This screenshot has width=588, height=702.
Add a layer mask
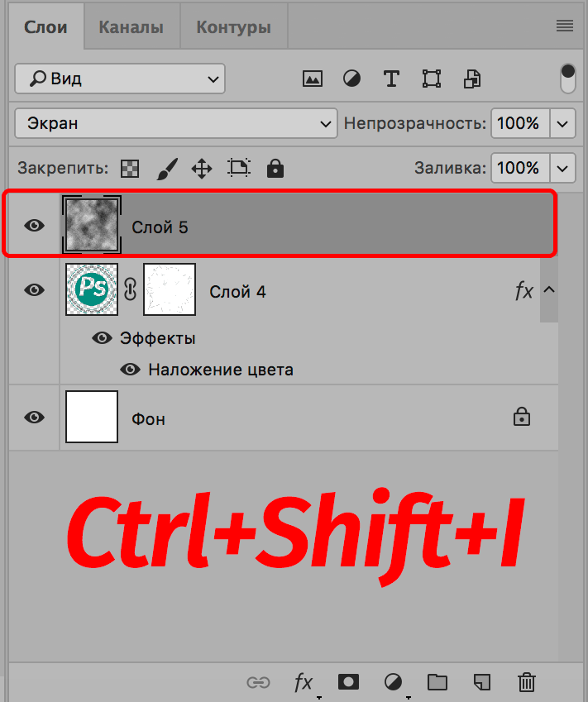coord(348,682)
